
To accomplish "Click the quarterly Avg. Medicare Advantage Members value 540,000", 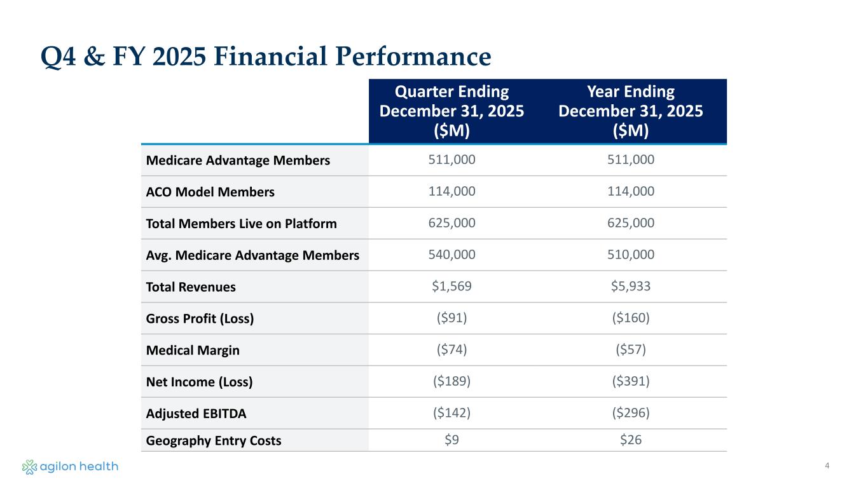I will [x=451, y=255].
